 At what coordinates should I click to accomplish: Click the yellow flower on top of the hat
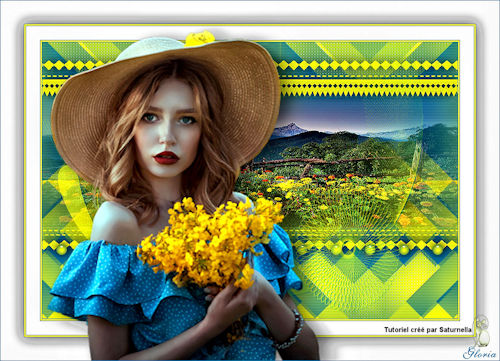tap(200, 38)
